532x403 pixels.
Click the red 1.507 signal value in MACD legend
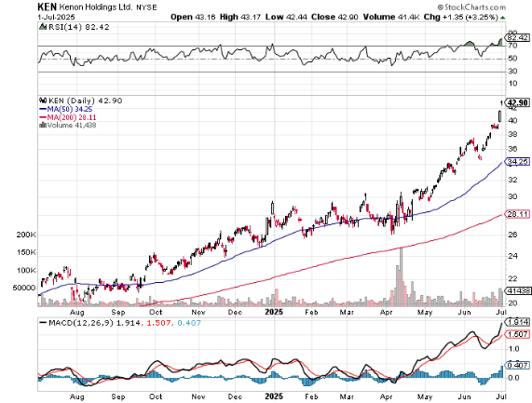pos(158,323)
